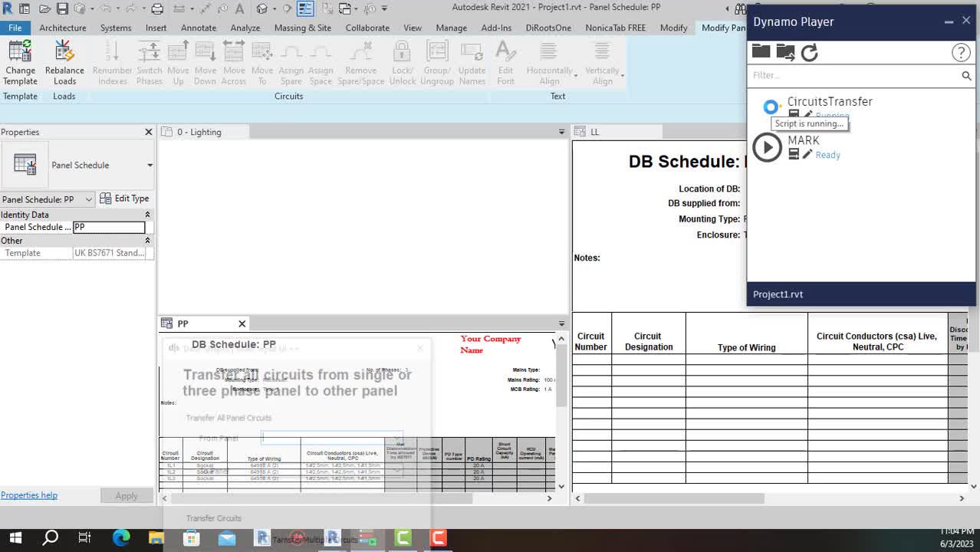The width and height of the screenshot is (980, 552).
Task: Click the Assign Space tool
Action: click(x=321, y=63)
